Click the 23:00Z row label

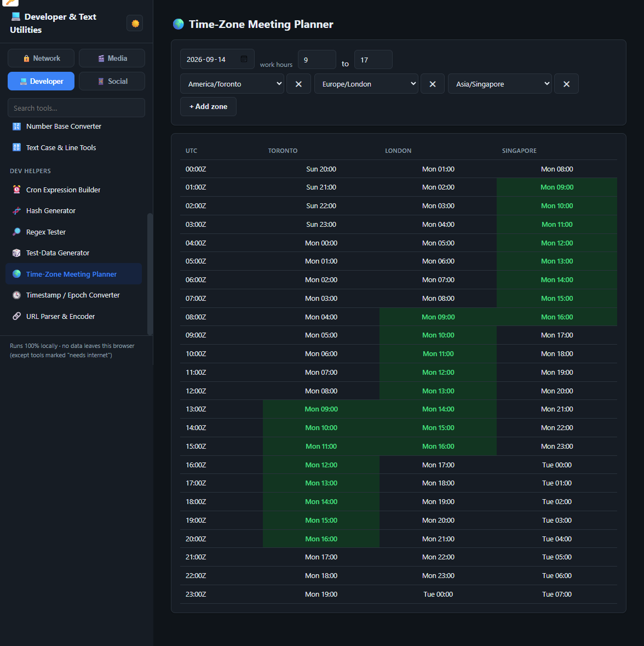[x=196, y=594]
